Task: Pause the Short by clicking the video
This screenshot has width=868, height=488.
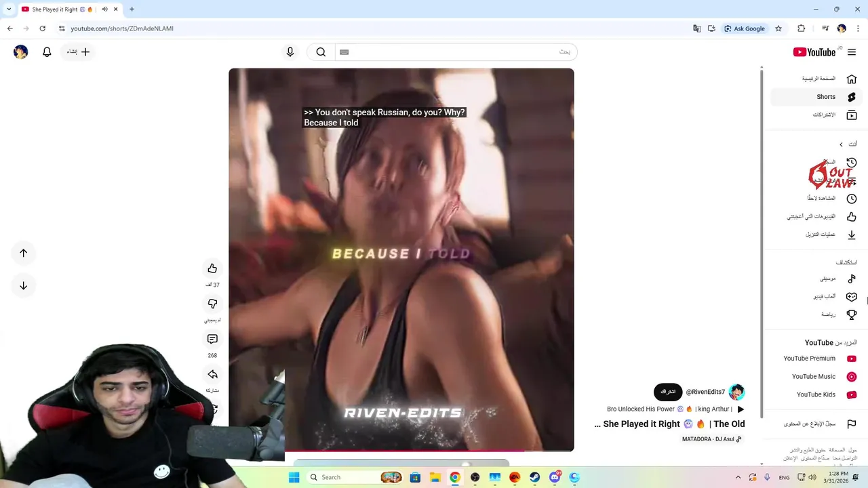Action: [401, 260]
